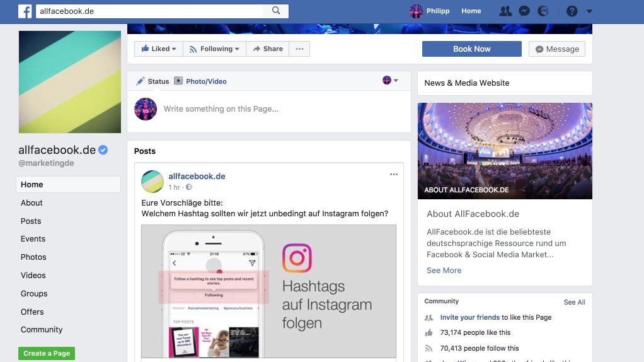Select Videos in the page sidebar
This screenshot has width=644, height=362.
pos(33,276)
